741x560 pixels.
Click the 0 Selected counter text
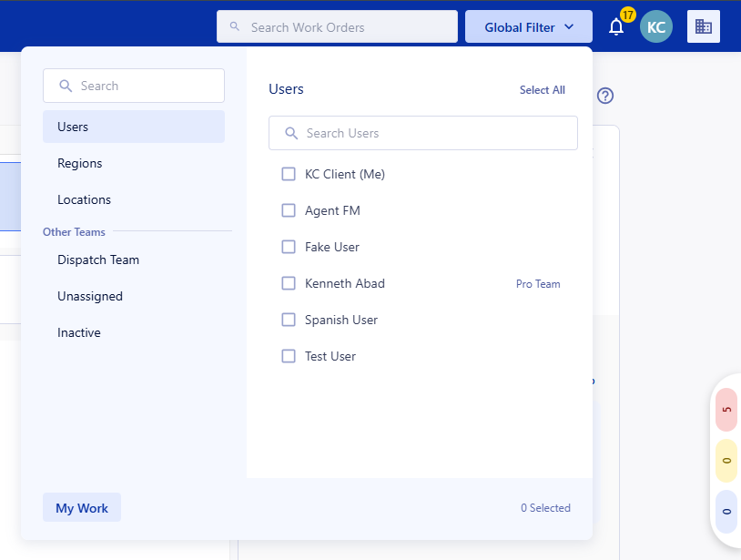(x=545, y=508)
